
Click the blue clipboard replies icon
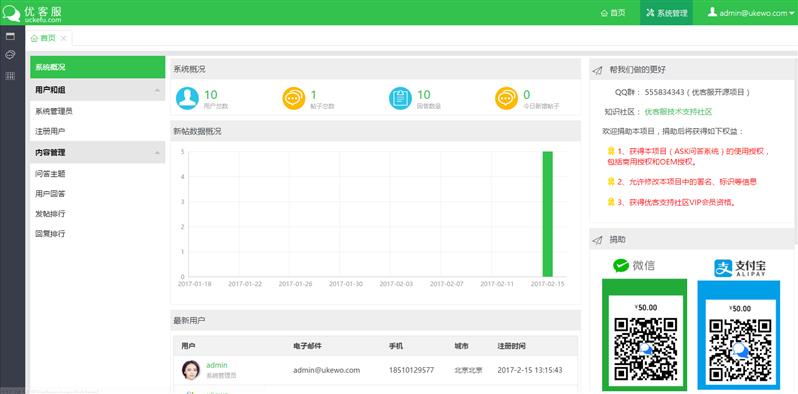point(401,98)
